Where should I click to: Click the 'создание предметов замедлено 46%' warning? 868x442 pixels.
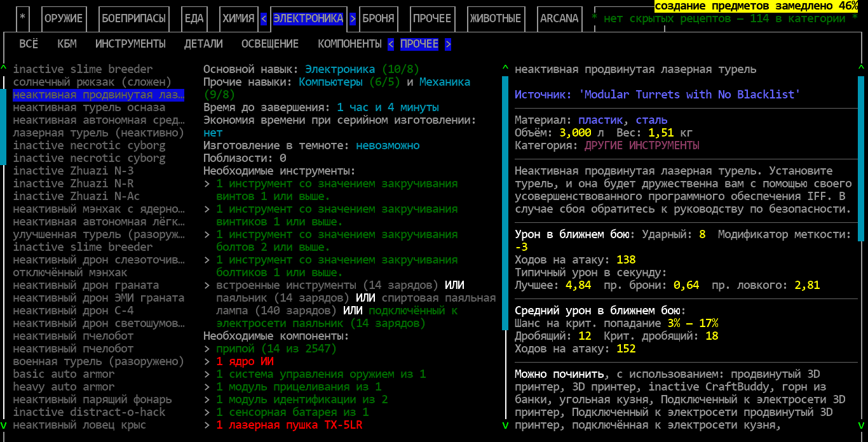tap(756, 6)
